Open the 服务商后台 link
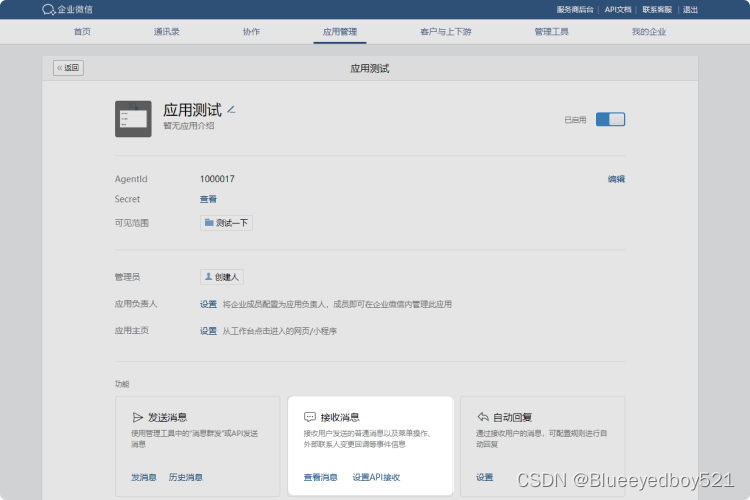Screen dimensions: 750x500 pos(575,10)
